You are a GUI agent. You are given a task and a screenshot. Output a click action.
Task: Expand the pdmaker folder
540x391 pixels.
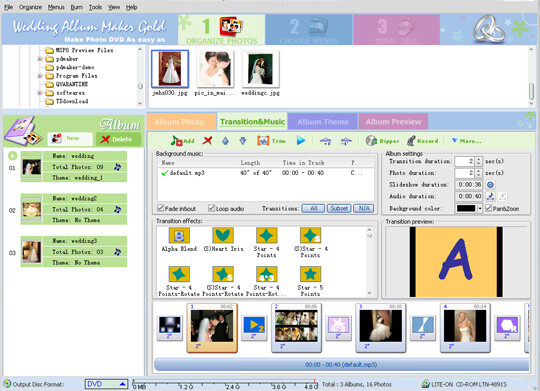40,59
